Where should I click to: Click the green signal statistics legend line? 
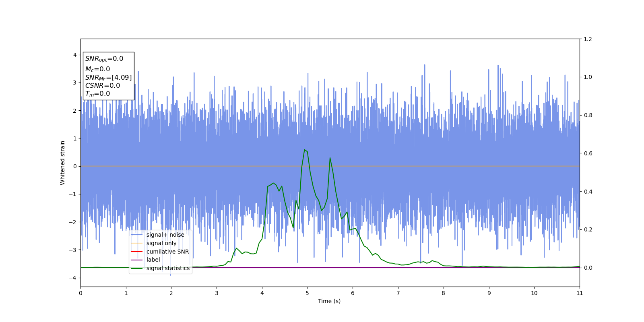tap(137, 268)
